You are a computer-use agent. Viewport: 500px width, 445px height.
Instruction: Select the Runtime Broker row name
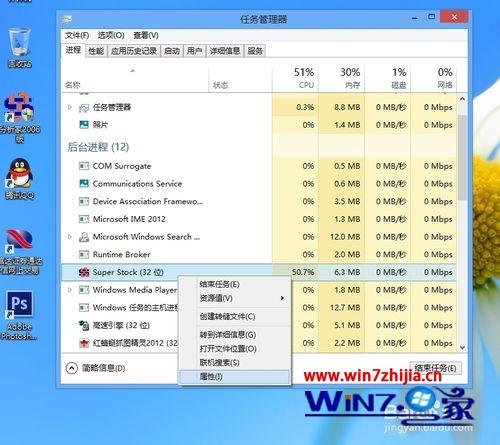coord(122,255)
